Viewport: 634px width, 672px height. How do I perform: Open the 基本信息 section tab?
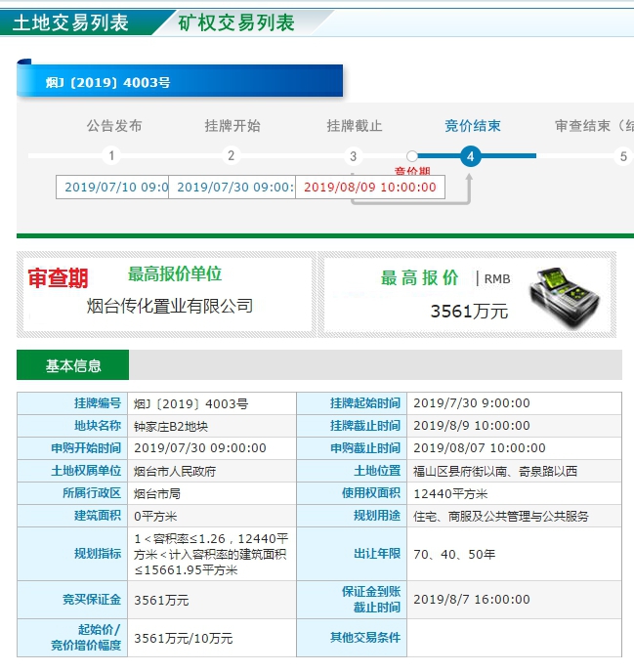[73, 365]
